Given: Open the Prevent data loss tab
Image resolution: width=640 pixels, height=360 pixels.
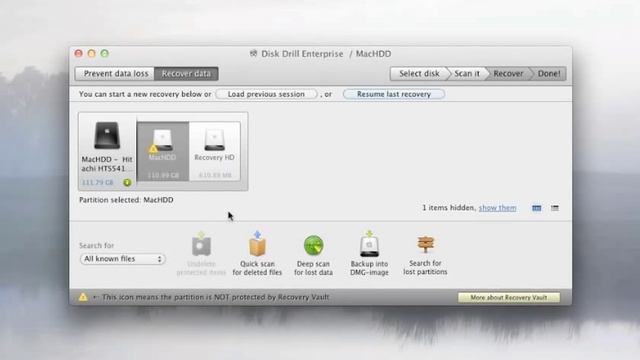Looking at the screenshot, I should [115, 73].
